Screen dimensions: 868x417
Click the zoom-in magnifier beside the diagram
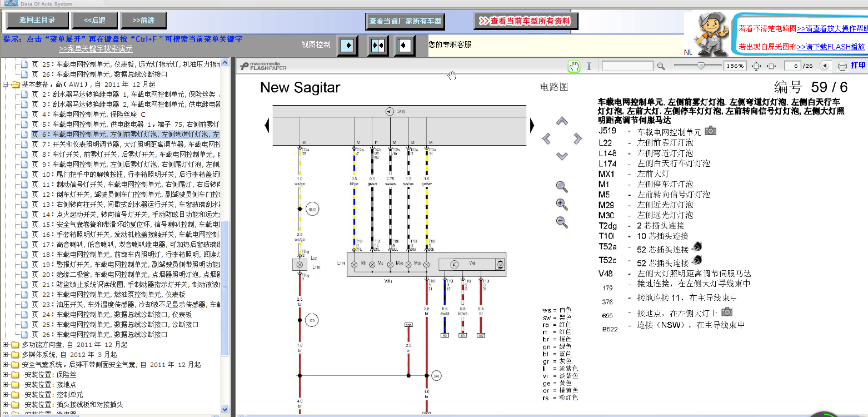[562, 204]
